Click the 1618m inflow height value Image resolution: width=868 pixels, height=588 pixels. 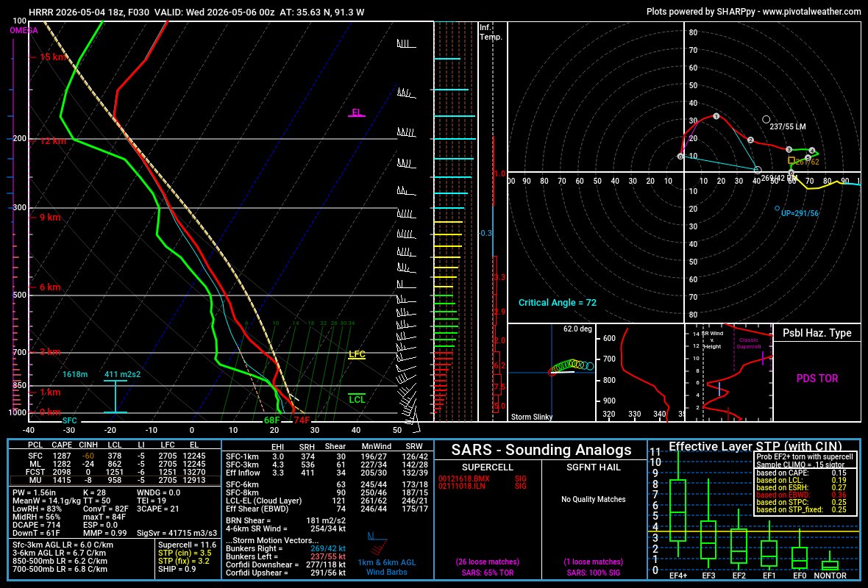click(x=75, y=375)
